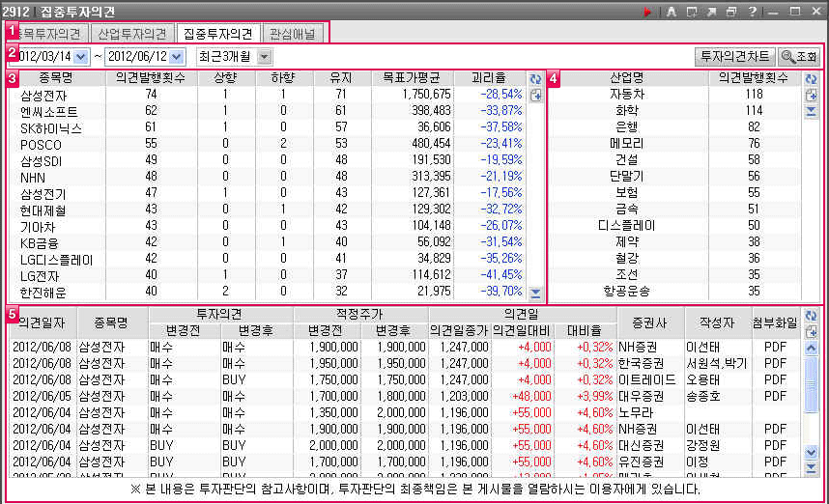Click the 투자의견차트 button

735,56
